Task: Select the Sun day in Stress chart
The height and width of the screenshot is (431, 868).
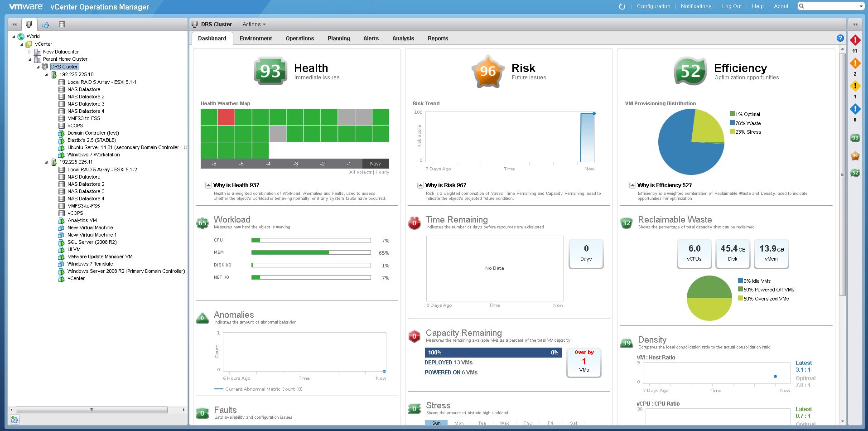Action: (x=436, y=423)
